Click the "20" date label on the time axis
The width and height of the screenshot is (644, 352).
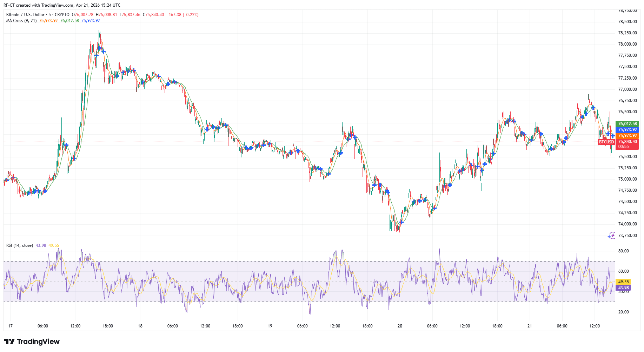pos(399,326)
